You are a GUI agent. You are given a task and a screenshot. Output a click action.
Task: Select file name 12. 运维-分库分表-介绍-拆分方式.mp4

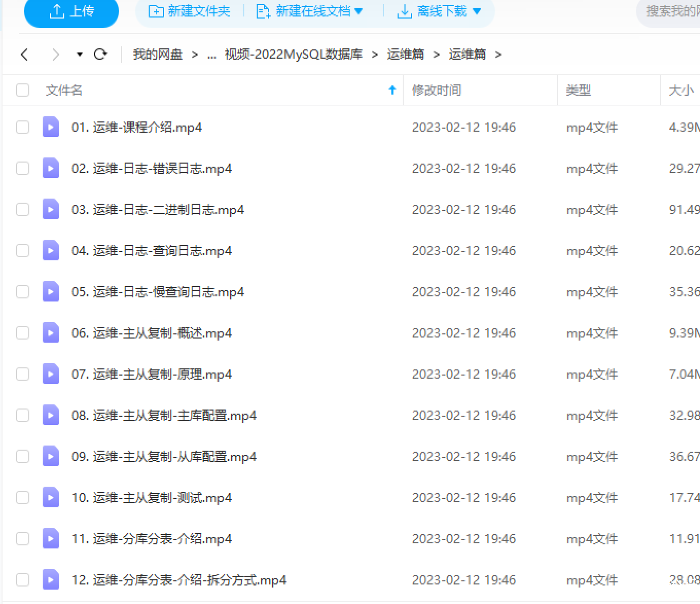click(x=179, y=580)
